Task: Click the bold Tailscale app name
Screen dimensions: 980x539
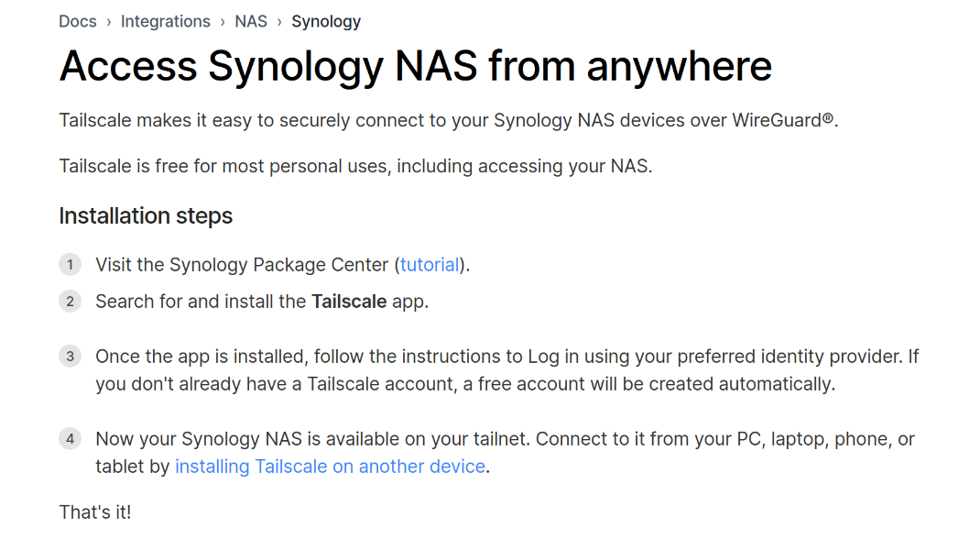Action: pos(348,302)
